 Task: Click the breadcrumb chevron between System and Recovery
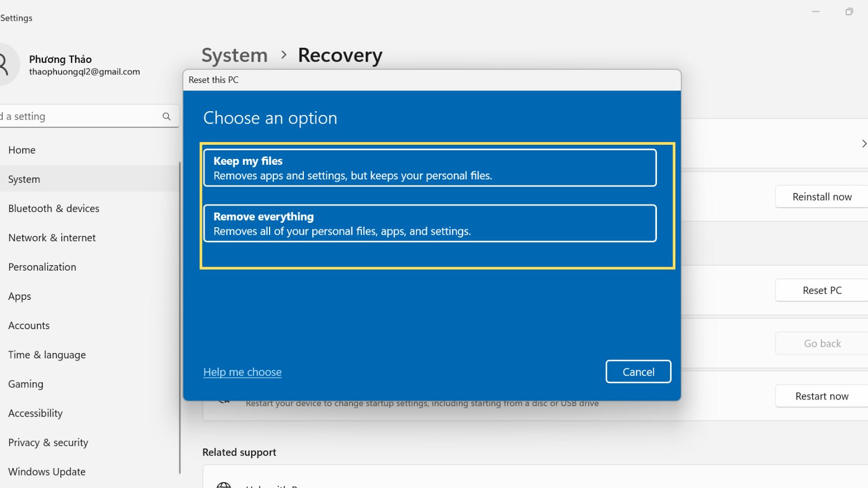coord(283,55)
